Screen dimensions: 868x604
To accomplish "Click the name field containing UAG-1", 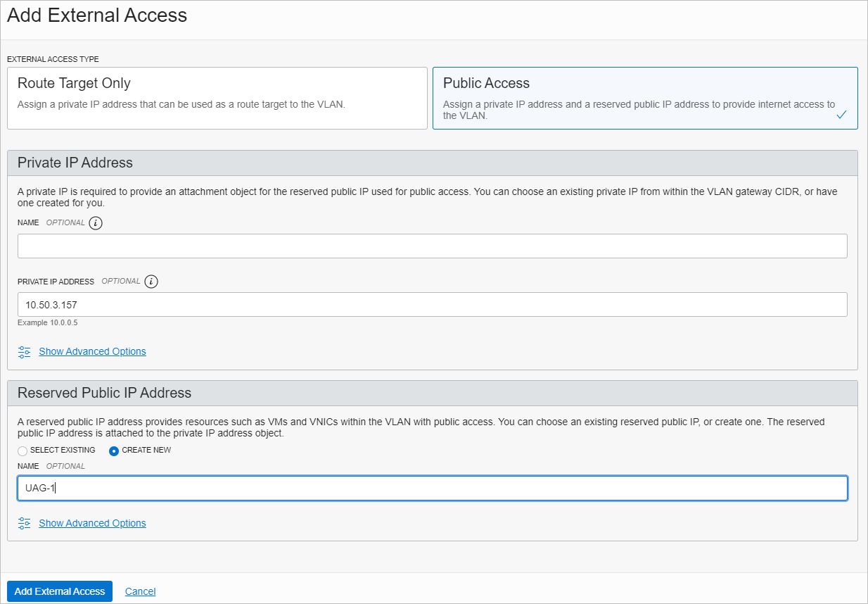I will (432, 488).
